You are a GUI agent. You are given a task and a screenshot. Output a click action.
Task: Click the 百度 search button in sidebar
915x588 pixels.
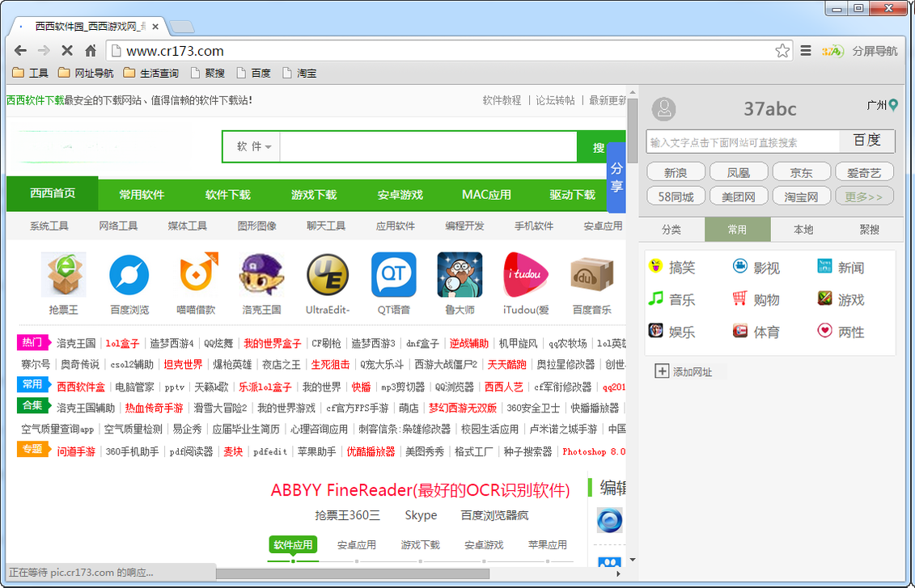point(866,141)
